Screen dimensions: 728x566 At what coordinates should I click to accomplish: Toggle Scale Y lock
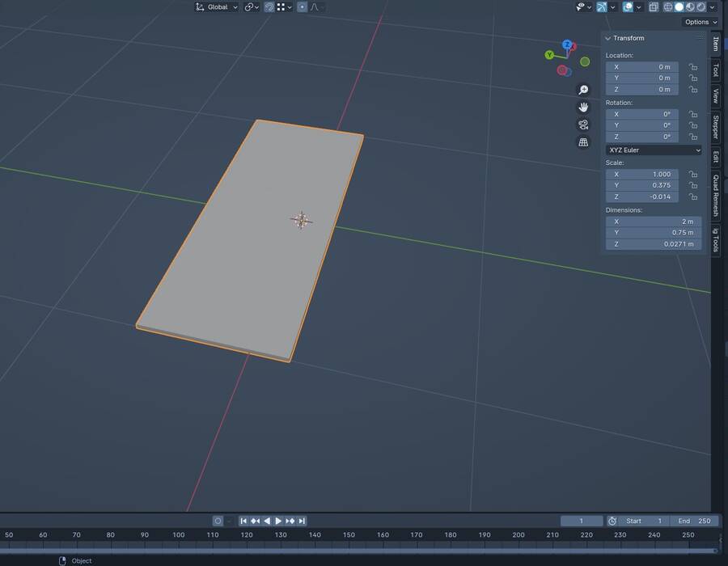[693, 185]
